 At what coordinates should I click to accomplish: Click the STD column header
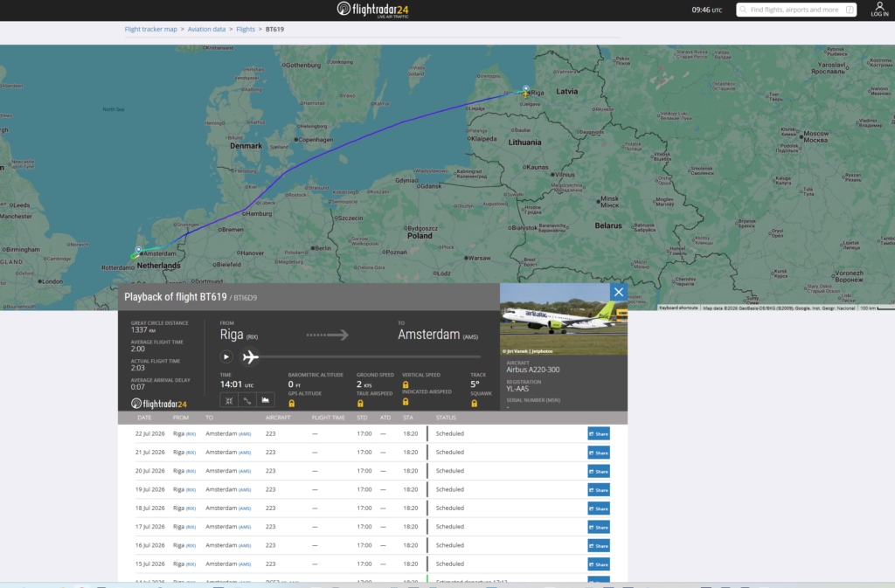point(362,418)
